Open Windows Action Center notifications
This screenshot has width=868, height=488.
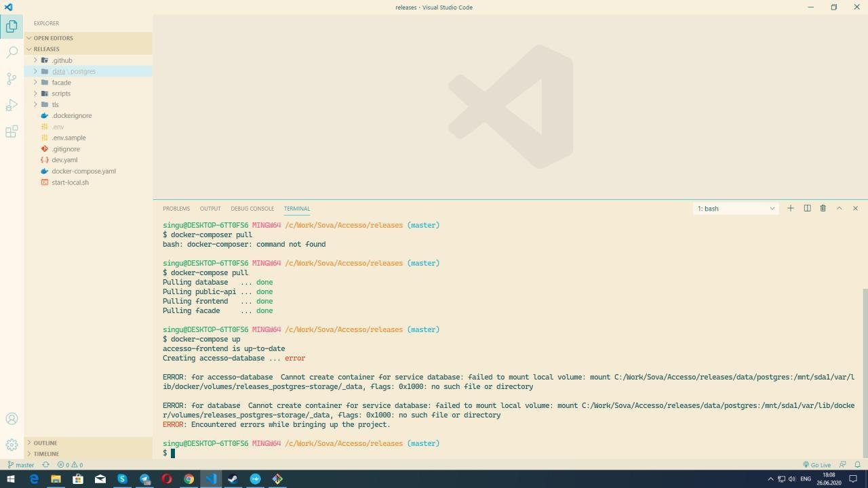tap(854, 479)
